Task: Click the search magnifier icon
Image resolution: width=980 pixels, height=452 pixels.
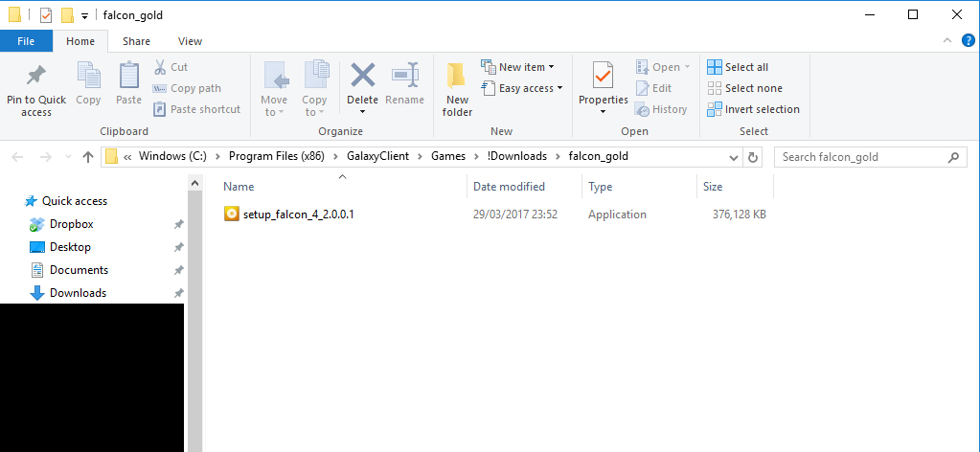Action: click(x=954, y=157)
